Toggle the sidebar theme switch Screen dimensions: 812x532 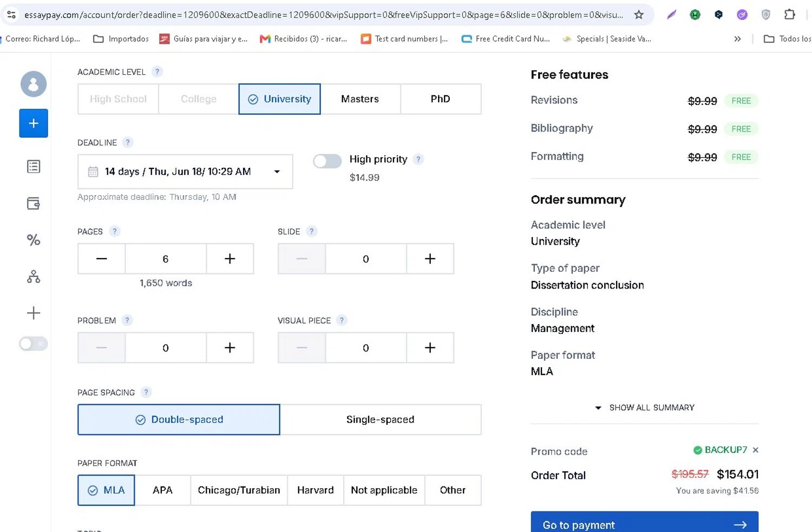click(34, 344)
